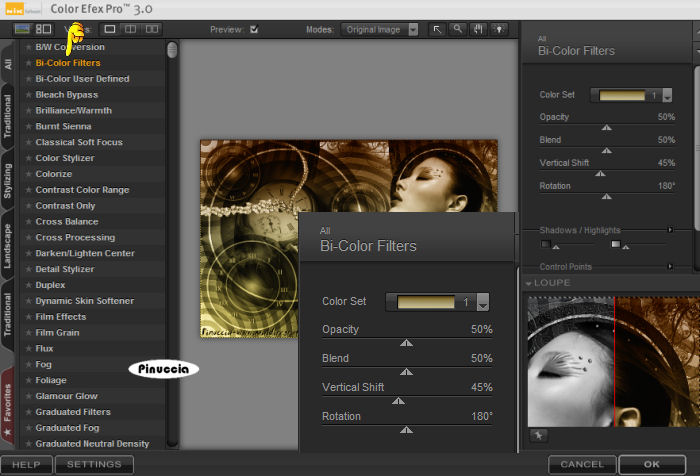This screenshot has width=700, height=476.
Task: Select the split preview view
Action: click(131, 29)
